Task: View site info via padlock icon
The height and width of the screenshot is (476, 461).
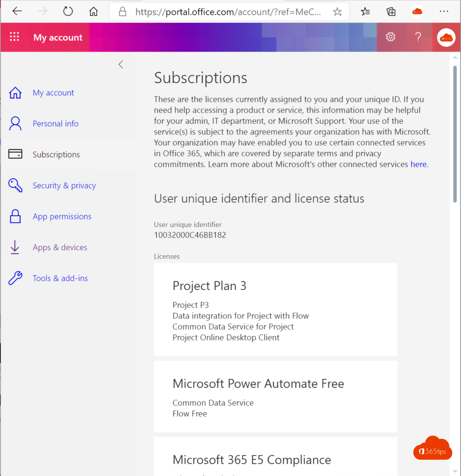Action: [x=122, y=12]
